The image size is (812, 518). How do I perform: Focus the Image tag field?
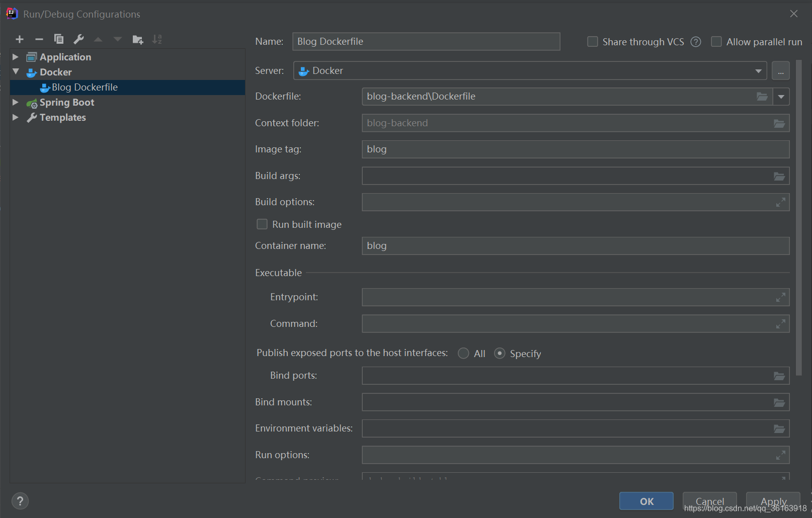tap(576, 149)
